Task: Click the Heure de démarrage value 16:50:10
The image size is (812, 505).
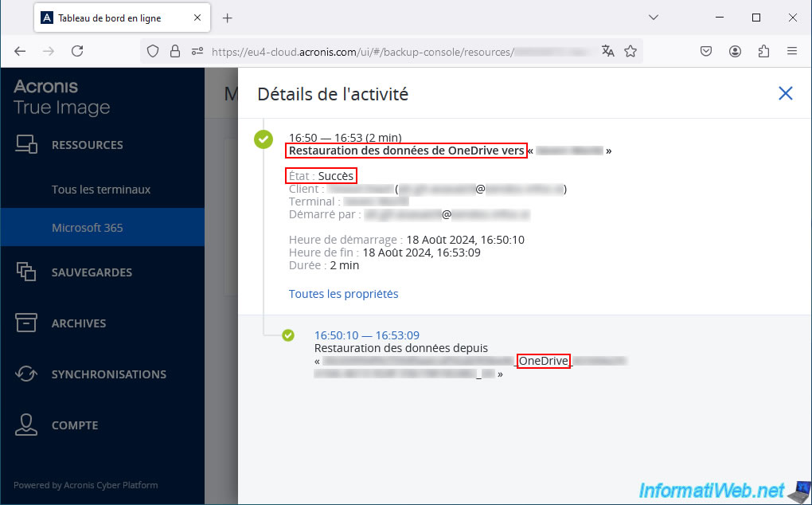Action: point(465,240)
